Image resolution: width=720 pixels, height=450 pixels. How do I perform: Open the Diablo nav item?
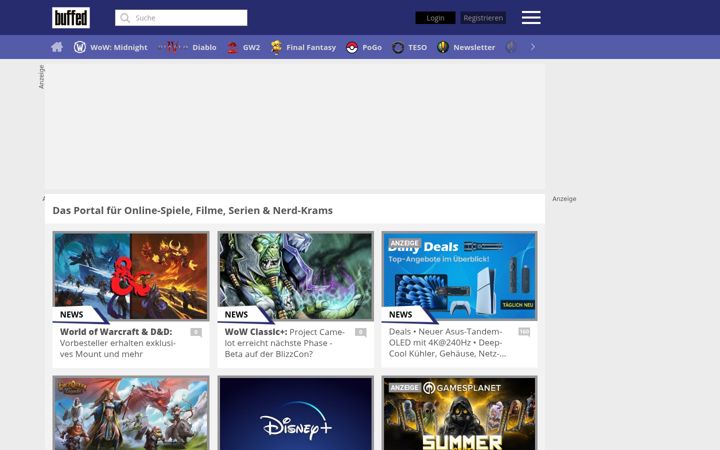[204, 47]
